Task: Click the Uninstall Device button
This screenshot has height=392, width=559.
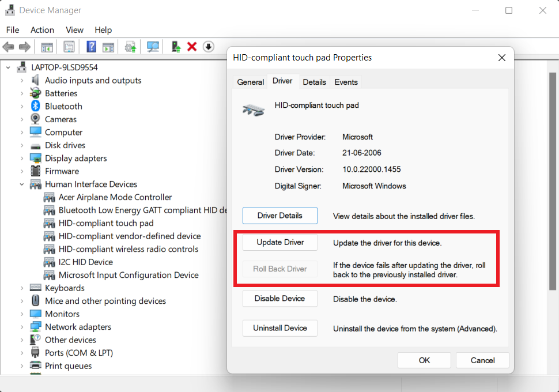Action: (x=280, y=328)
